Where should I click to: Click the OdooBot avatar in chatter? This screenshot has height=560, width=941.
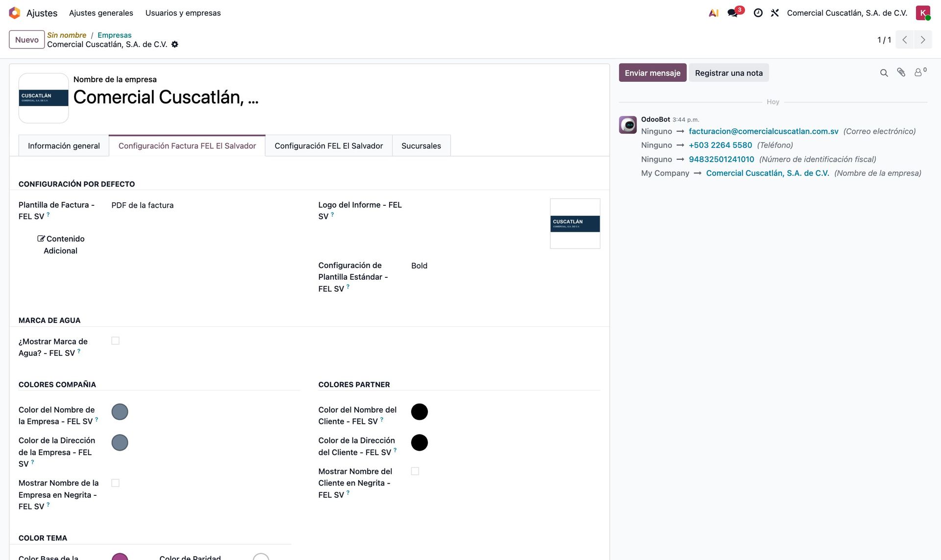click(628, 125)
